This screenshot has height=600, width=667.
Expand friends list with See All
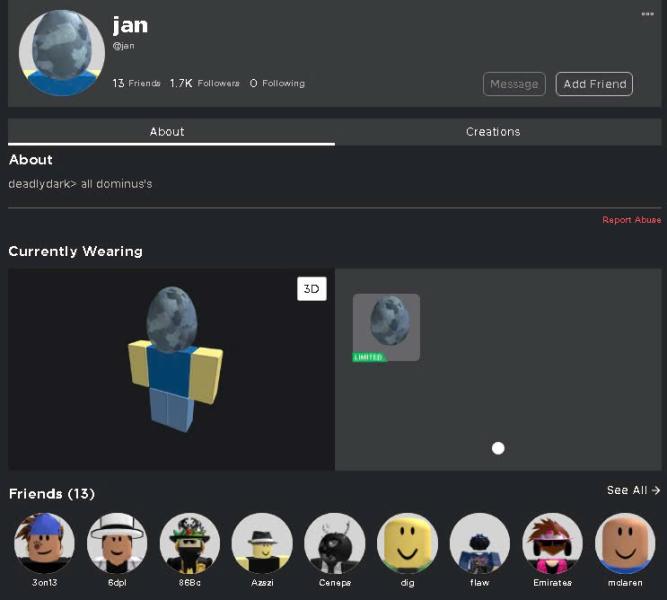633,490
